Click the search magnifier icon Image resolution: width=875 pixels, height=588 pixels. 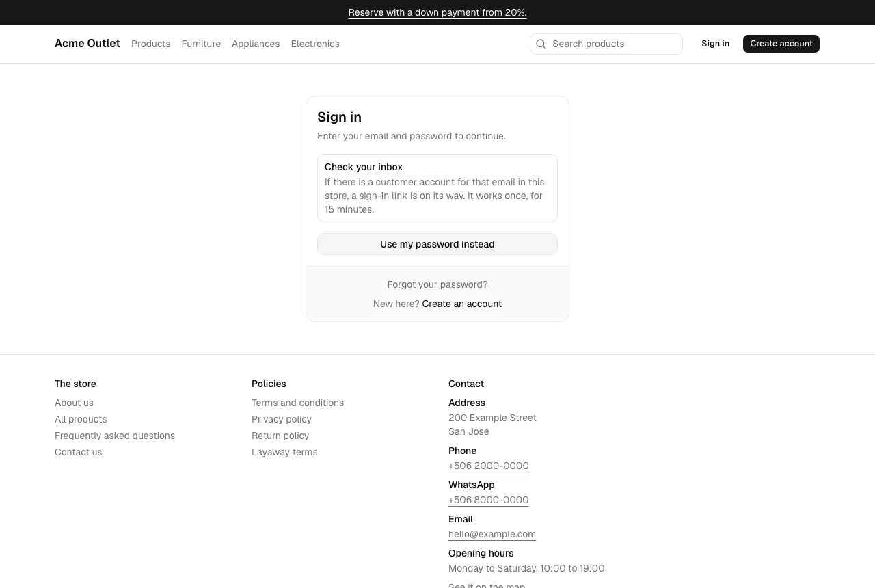[x=541, y=44]
